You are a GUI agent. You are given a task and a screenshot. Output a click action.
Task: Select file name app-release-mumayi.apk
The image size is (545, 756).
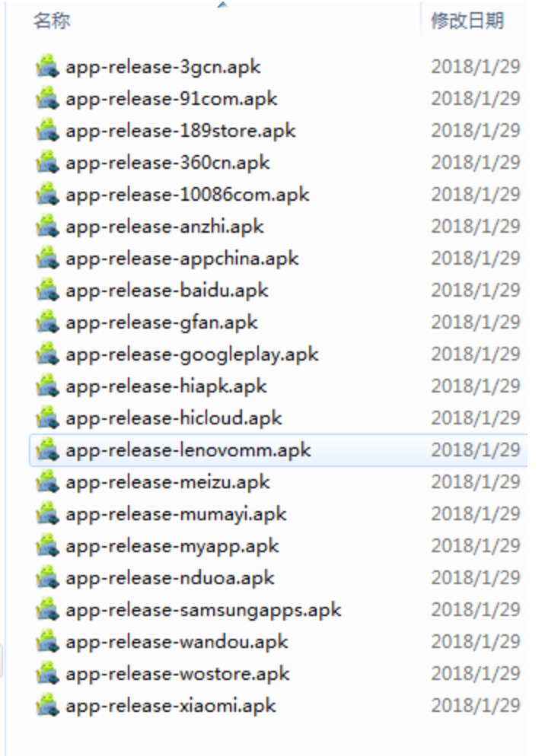(176, 515)
